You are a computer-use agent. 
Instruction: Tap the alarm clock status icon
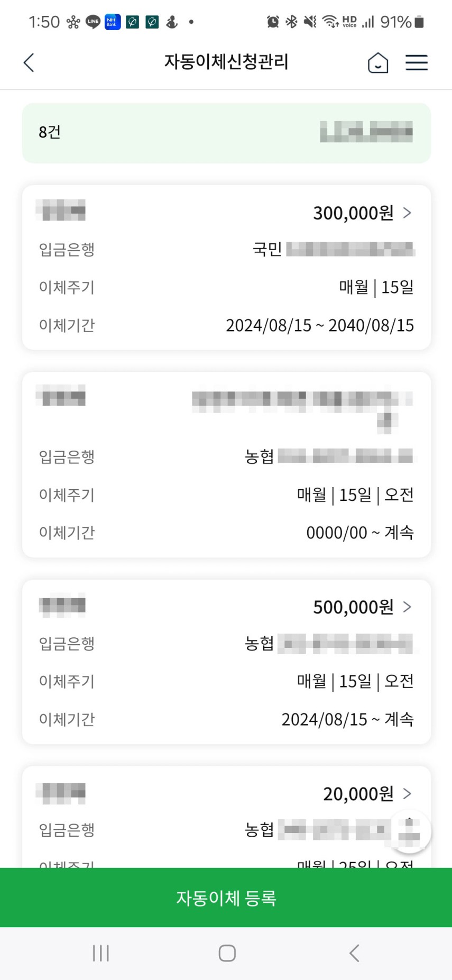coord(273,22)
